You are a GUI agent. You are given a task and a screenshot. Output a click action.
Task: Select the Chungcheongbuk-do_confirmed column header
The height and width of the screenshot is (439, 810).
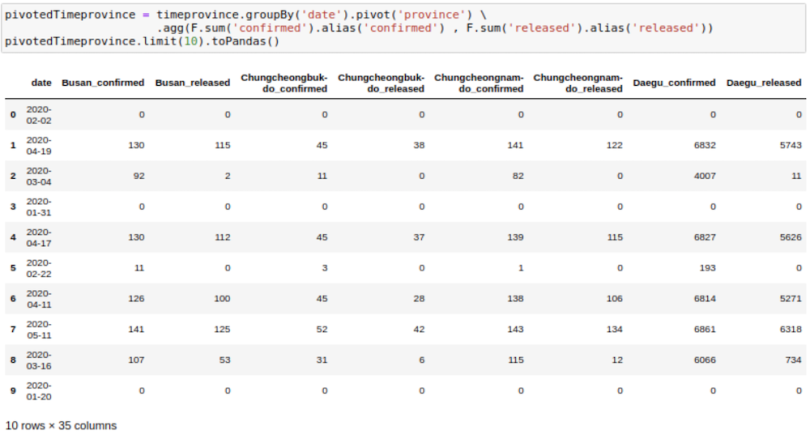[284, 83]
